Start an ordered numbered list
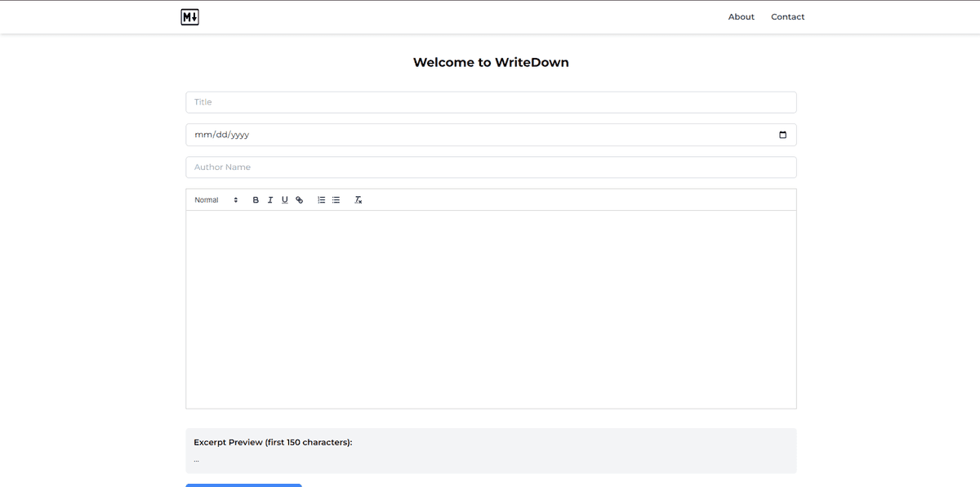Viewport: 980px width, 487px height. point(321,200)
